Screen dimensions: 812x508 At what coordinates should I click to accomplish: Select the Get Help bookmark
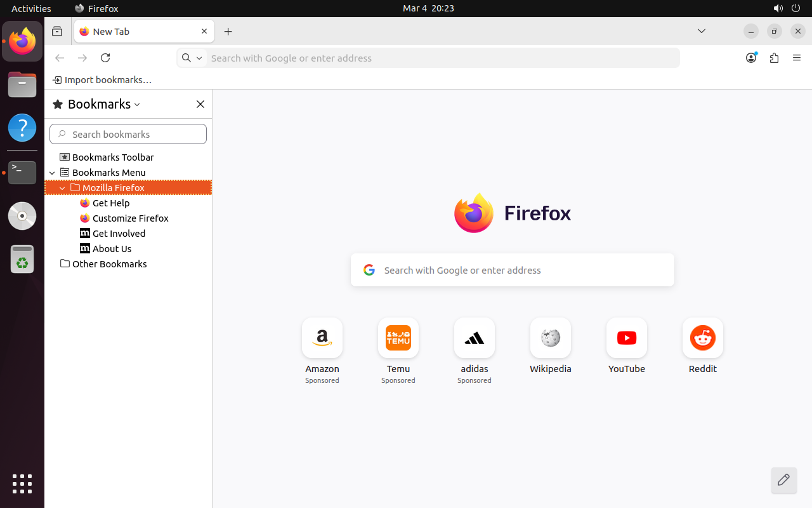click(x=112, y=203)
